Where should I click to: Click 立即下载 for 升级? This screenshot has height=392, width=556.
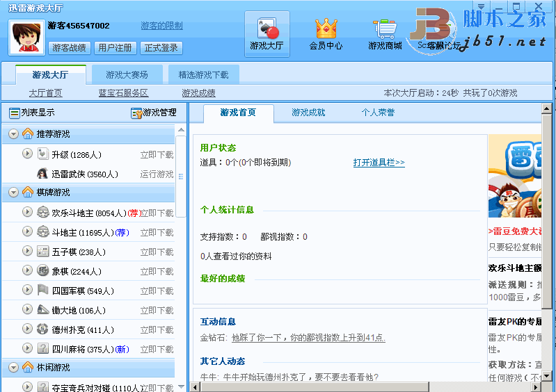[157, 155]
